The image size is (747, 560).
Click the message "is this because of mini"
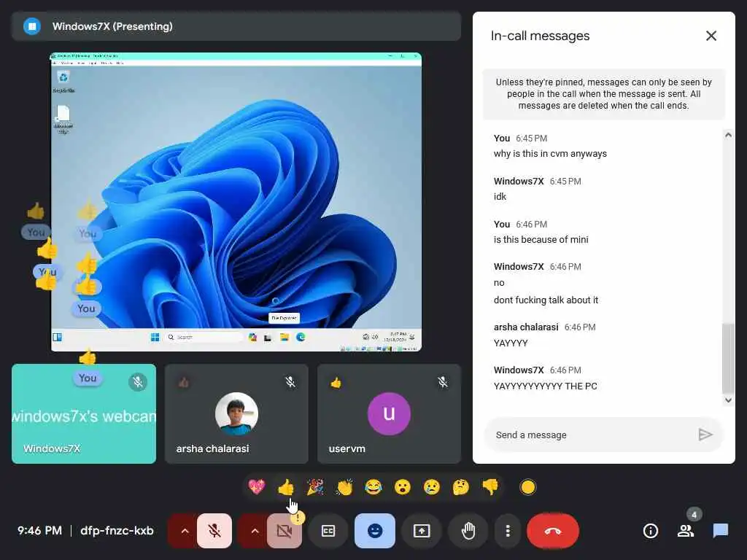click(541, 239)
